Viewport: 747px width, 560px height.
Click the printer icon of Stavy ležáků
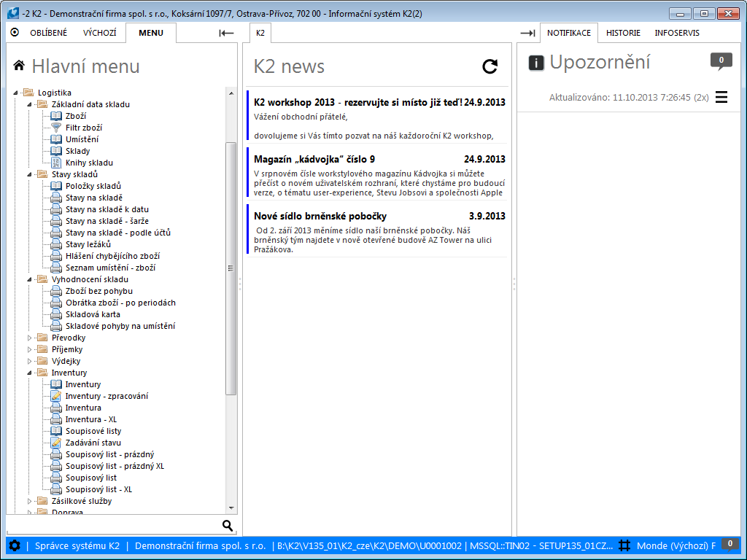pyautogui.click(x=56, y=244)
